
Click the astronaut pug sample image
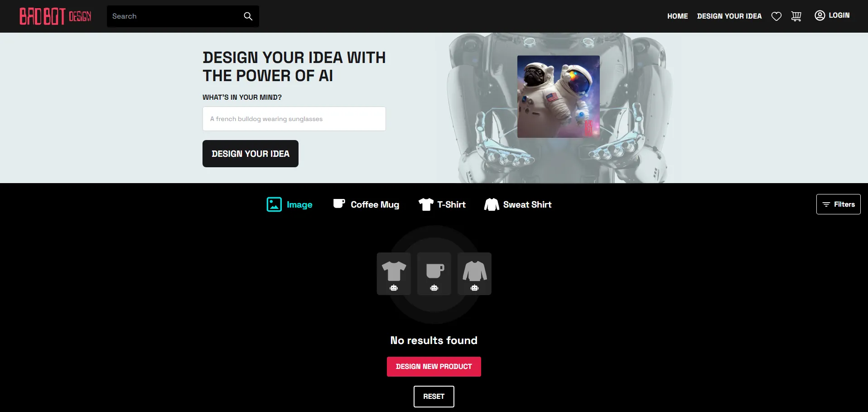(x=559, y=97)
